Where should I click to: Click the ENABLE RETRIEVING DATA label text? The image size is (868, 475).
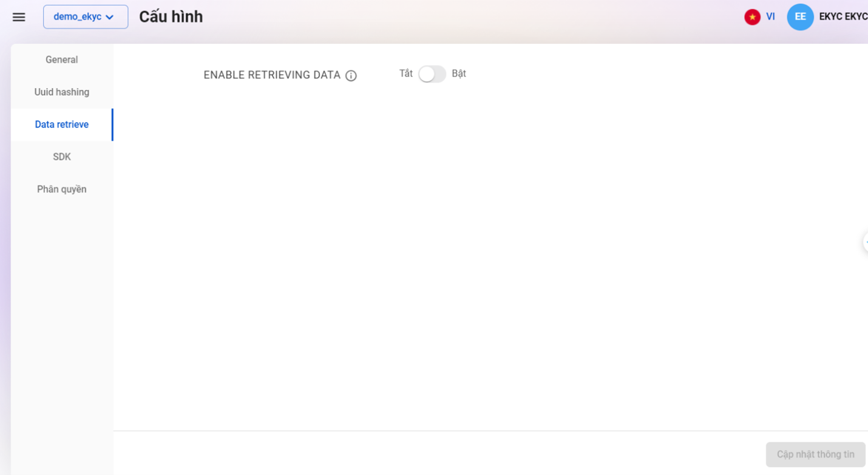272,75
